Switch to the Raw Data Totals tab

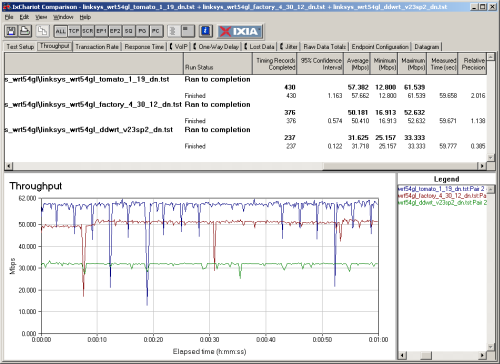point(324,47)
